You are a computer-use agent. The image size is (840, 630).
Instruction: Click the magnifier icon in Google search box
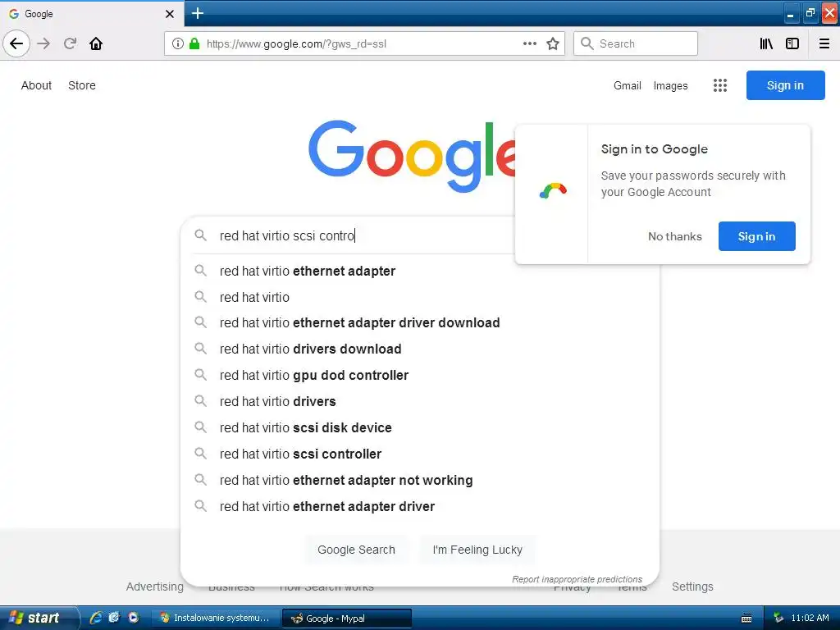click(200, 235)
